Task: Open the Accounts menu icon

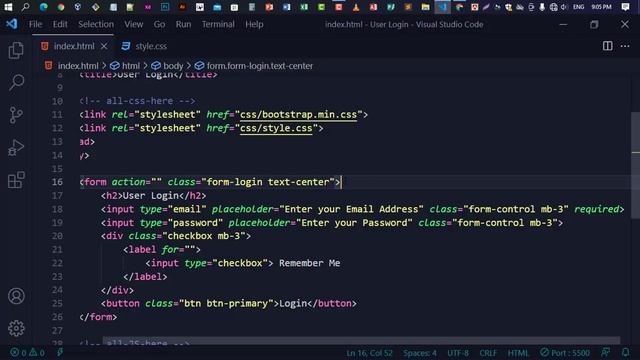Action: coord(16,296)
